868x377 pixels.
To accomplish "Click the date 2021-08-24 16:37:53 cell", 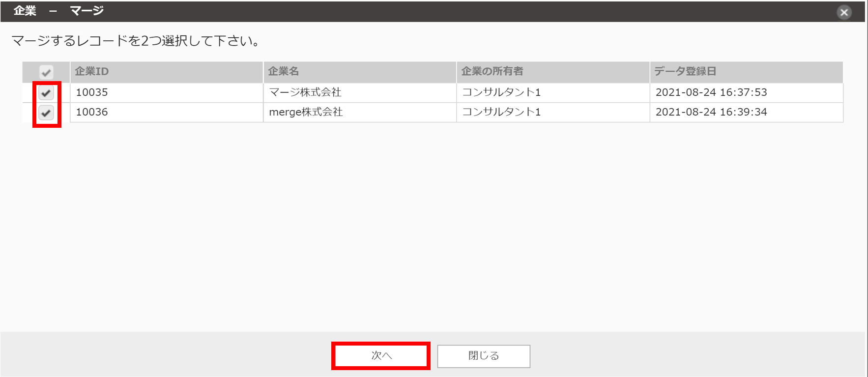I will tap(711, 92).
